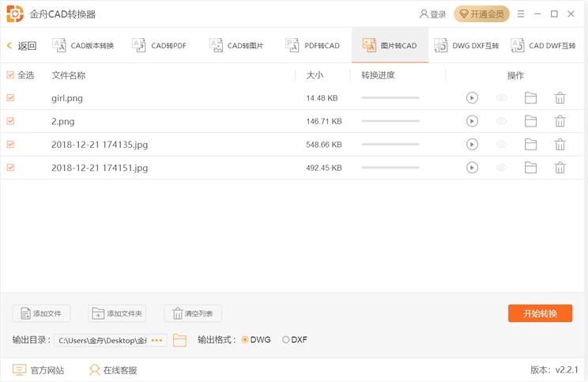Browse output directory folder icon
The width and height of the screenshot is (588, 382).
click(x=179, y=340)
